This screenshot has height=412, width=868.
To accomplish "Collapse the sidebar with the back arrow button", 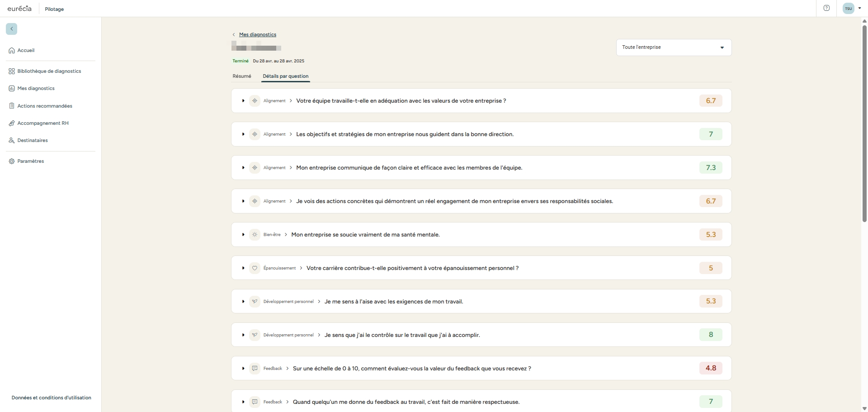I will 12,29.
